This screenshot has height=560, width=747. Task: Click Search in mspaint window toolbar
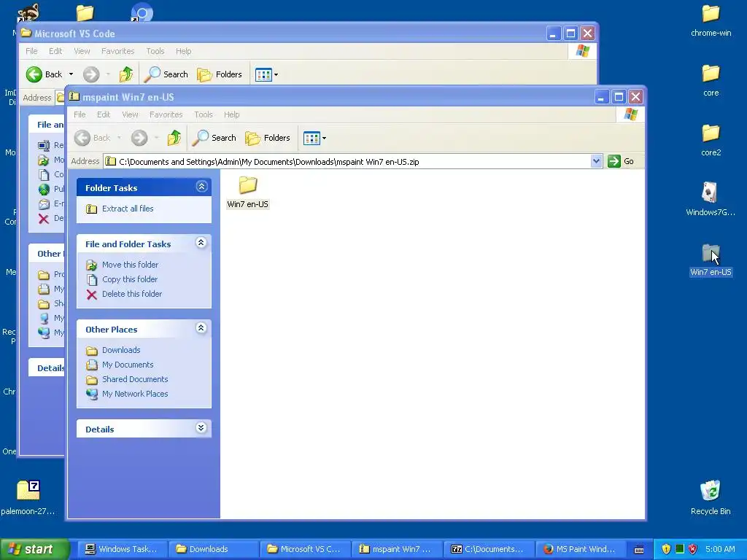[214, 138]
